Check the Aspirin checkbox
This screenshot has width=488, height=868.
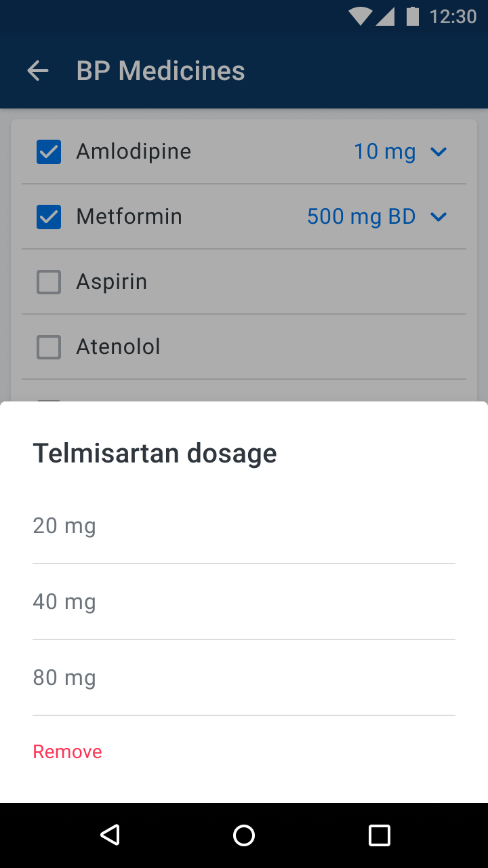click(49, 282)
